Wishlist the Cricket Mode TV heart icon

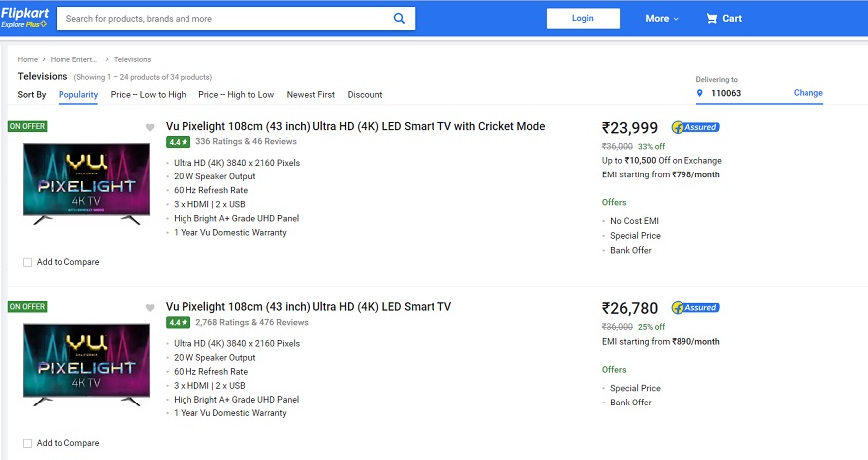[150, 127]
